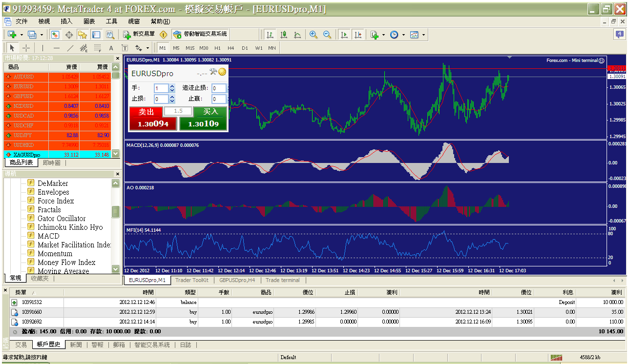Click the Navigator list scrollbar thumb

click(116, 211)
